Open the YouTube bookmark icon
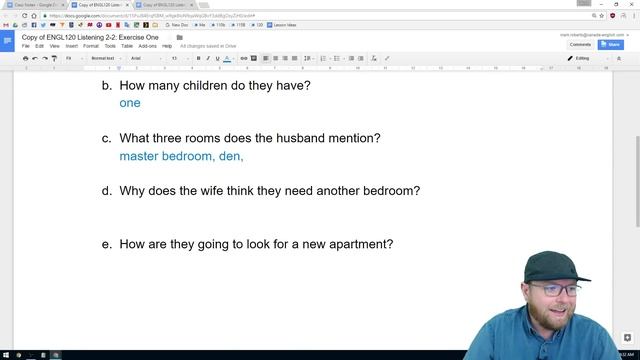This screenshot has width=640, height=360. 109,25
